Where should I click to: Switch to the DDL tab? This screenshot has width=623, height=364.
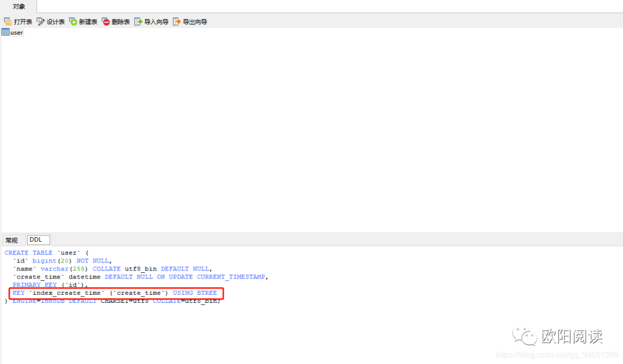38,239
